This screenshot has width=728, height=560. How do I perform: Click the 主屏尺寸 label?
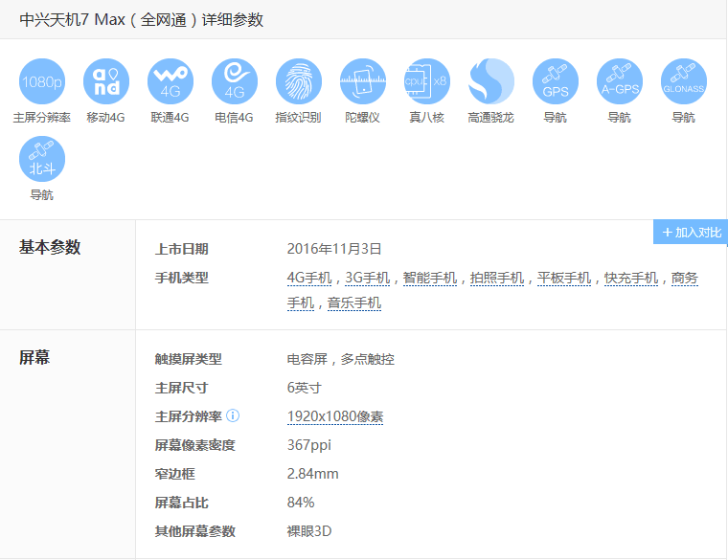tap(182, 388)
